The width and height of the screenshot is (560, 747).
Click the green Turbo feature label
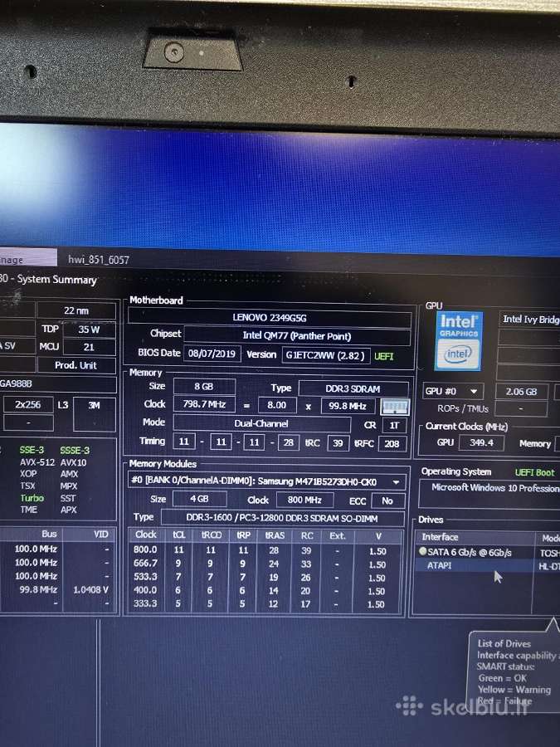(x=32, y=498)
